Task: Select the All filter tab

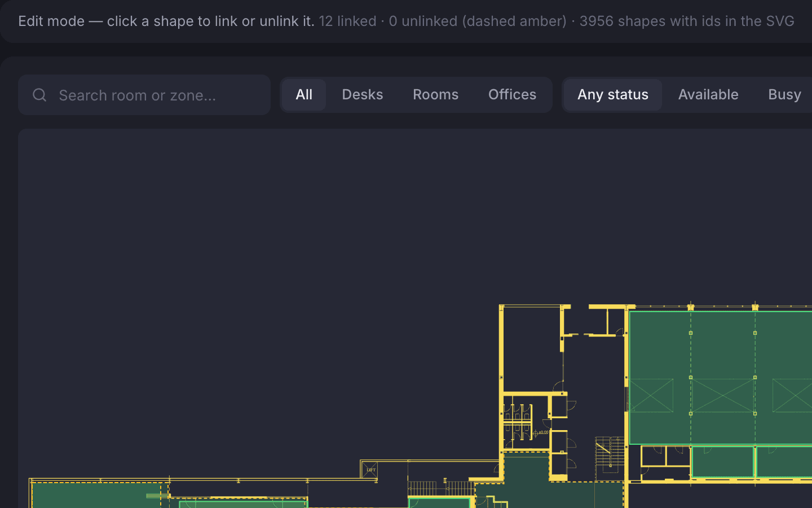Action: click(304, 95)
